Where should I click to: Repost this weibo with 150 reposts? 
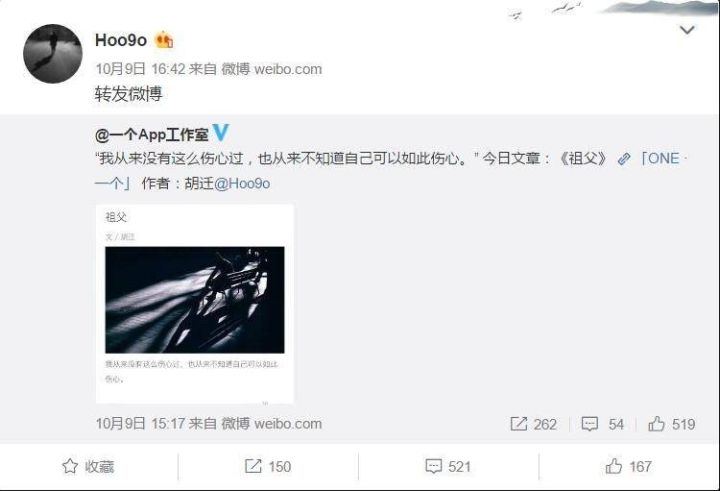coord(268,467)
